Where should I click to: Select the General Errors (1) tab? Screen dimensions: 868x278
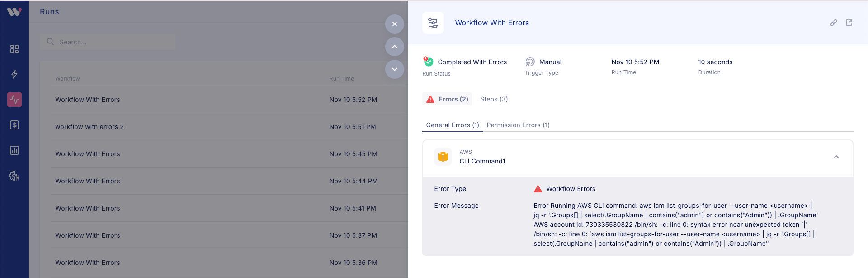pyautogui.click(x=452, y=125)
